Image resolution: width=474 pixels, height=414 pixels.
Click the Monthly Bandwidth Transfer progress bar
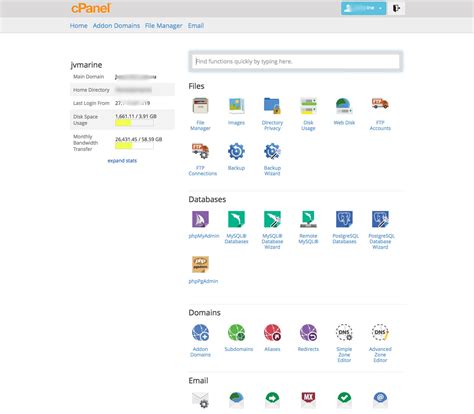(x=134, y=146)
